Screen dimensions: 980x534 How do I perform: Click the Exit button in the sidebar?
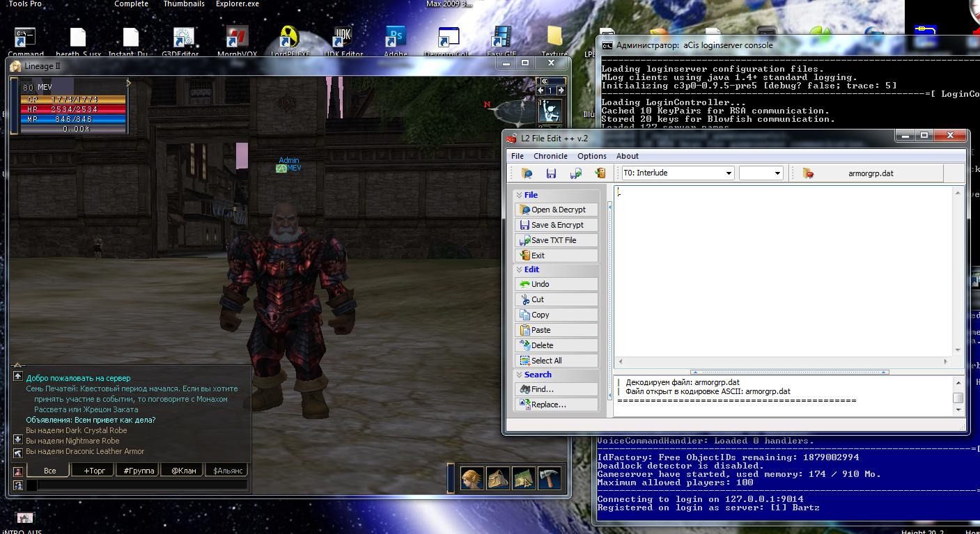[557, 256]
